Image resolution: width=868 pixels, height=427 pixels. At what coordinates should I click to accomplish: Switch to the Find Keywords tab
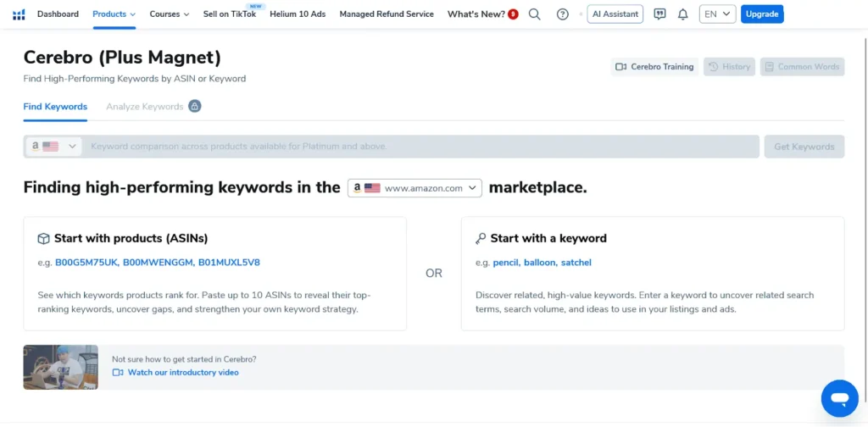coord(55,107)
